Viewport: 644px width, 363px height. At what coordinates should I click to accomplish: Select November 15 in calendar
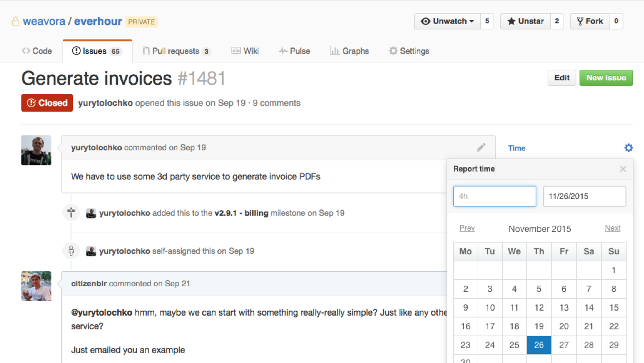coord(614,308)
